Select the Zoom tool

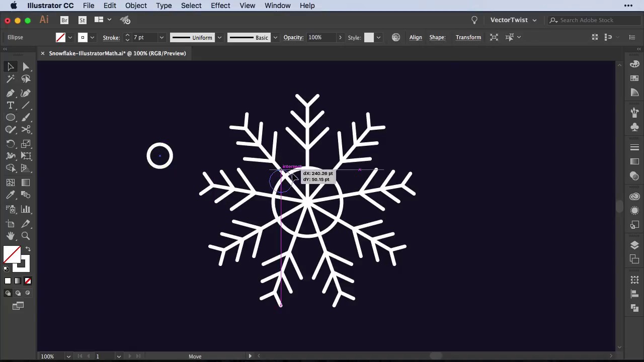click(x=26, y=236)
